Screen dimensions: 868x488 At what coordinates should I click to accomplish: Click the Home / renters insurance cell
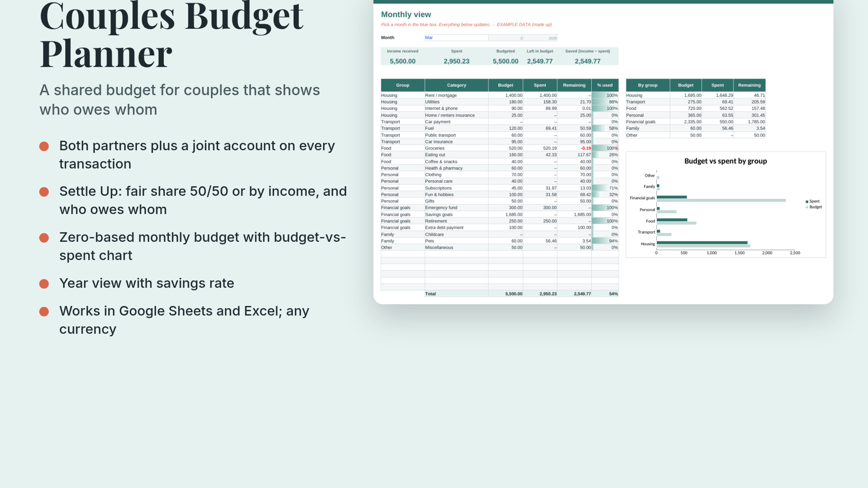click(456, 115)
